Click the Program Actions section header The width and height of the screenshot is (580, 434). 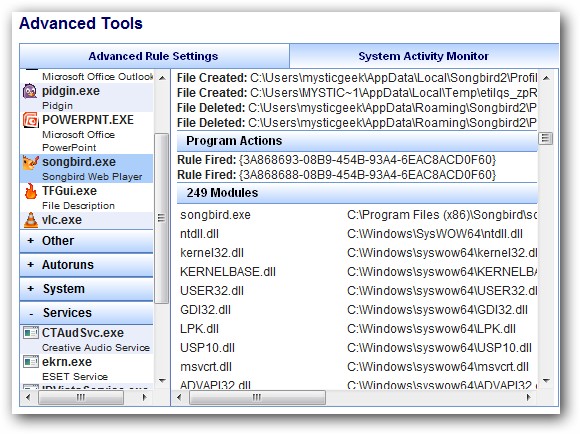(357, 141)
